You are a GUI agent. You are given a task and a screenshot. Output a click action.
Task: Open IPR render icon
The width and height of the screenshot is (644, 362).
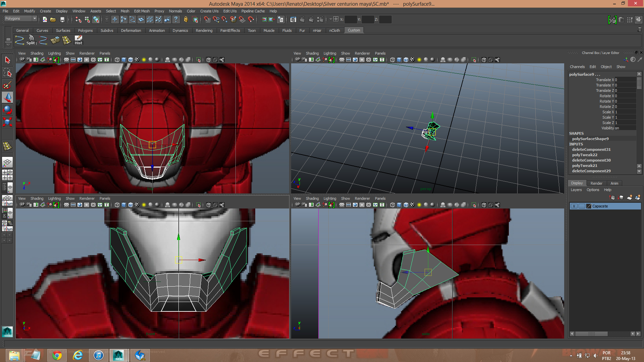[x=311, y=19]
